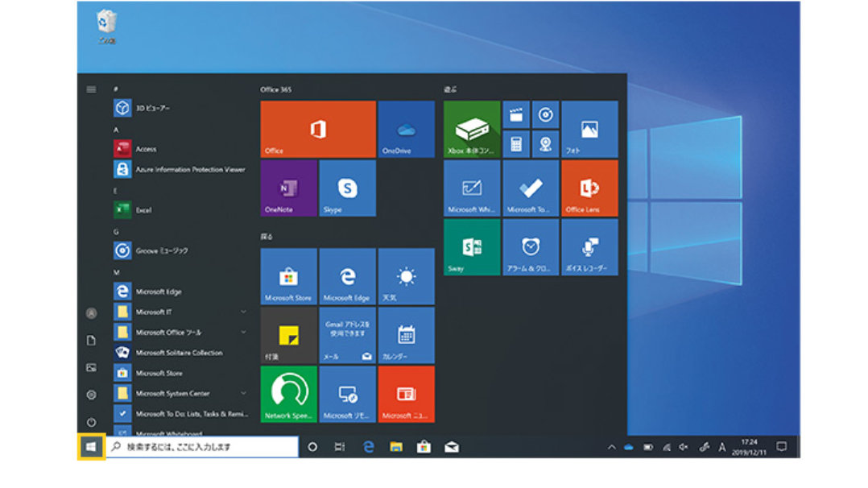868x488 pixels.
Task: Open the red Microsoft News tile
Action: click(406, 394)
